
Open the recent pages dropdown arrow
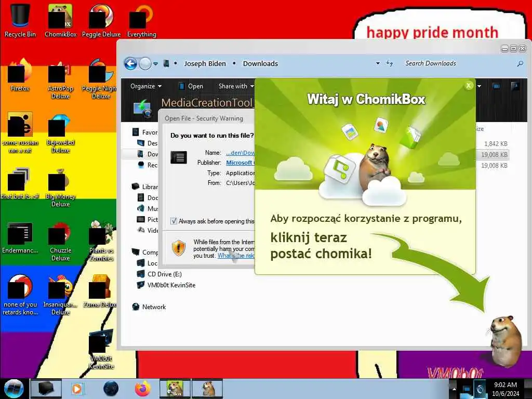point(155,64)
